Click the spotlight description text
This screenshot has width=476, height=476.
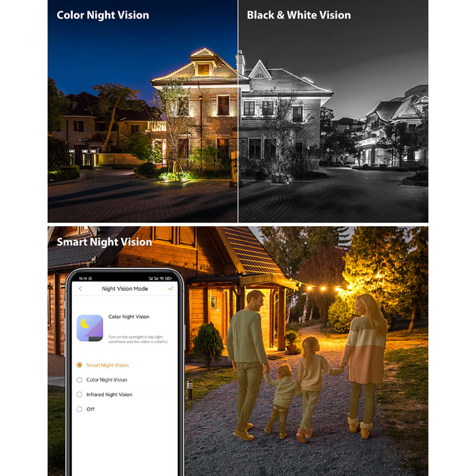point(138,339)
